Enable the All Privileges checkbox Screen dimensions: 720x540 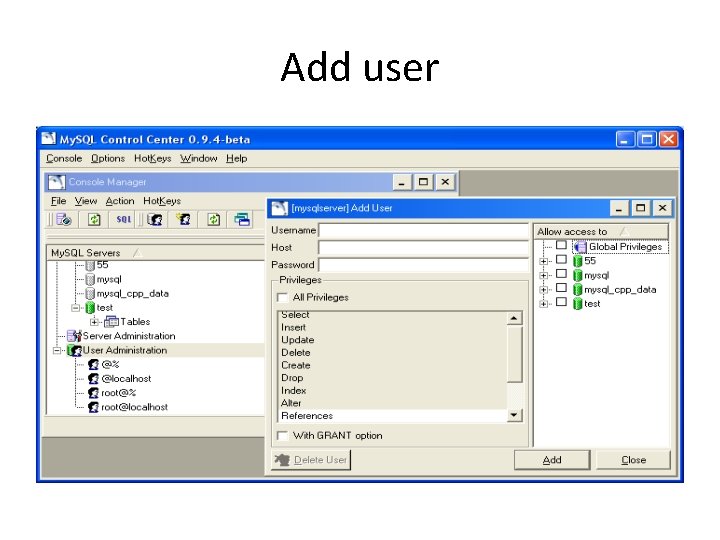click(283, 298)
